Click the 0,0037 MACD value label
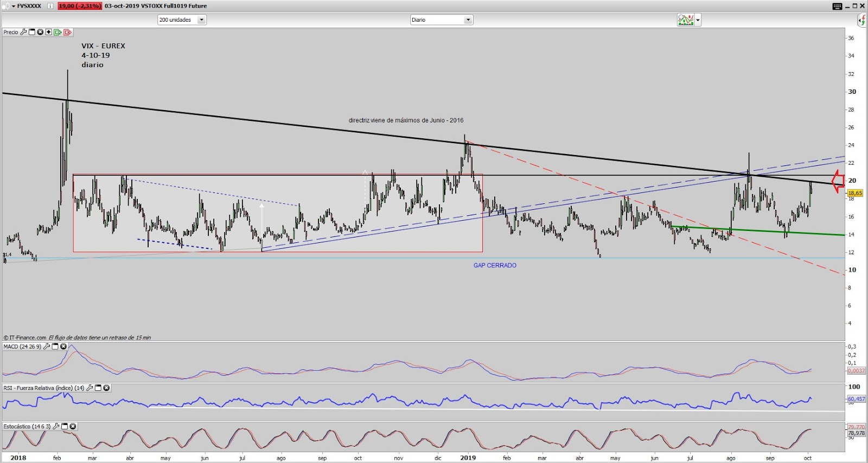This screenshot has width=868, height=463. pyautogui.click(x=856, y=371)
